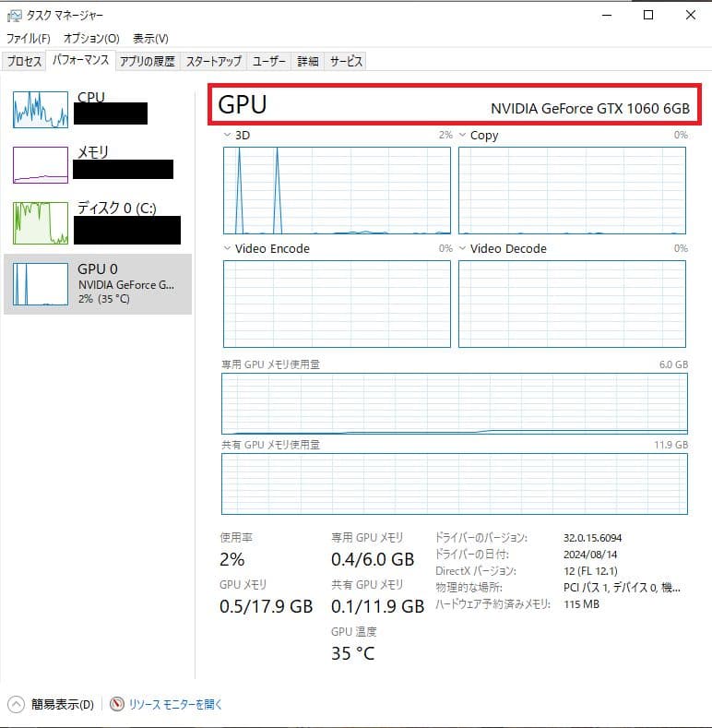The width and height of the screenshot is (712, 728).
Task: Click the 3D engine usage graph
Action: pyautogui.click(x=337, y=190)
